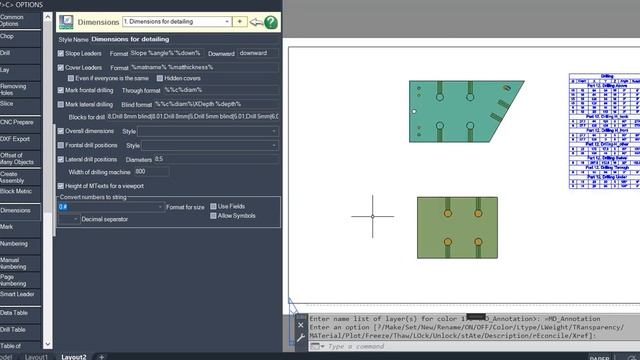Edit Cover Leaders Format field

coord(204,67)
